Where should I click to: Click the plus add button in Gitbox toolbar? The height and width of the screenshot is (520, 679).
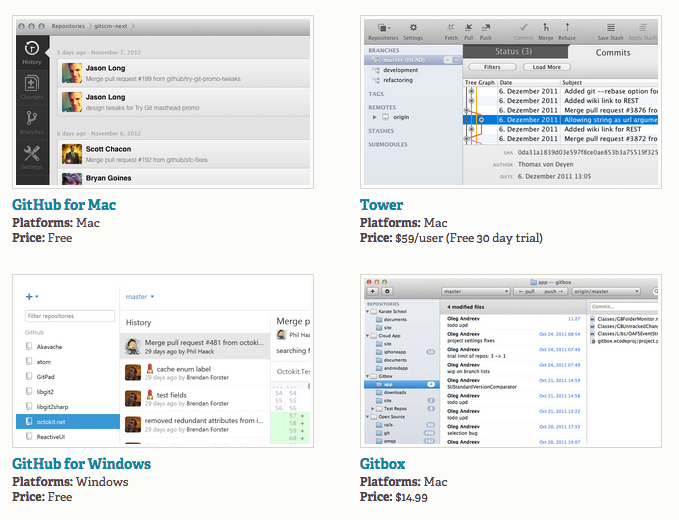372,291
